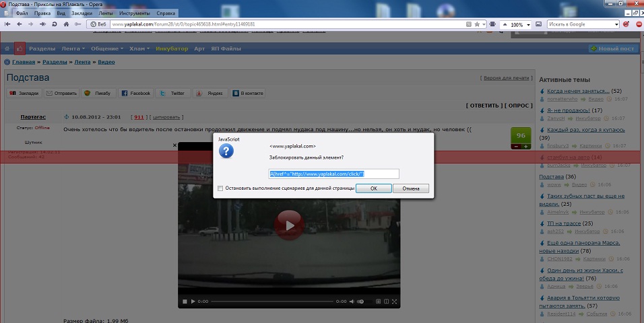
Task: Click the ЯП Закладки button
Action: click(x=24, y=93)
